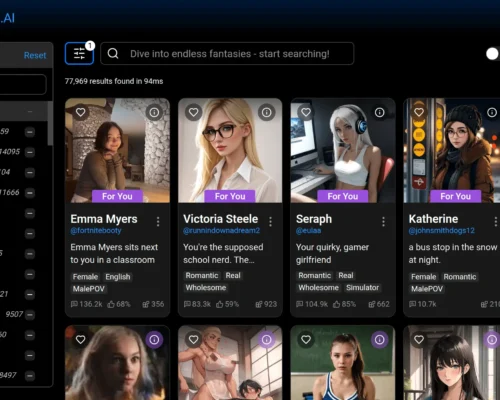Viewport: 500px width, 400px height.
Task: Open Katherine three-dot menu
Action: point(496,221)
